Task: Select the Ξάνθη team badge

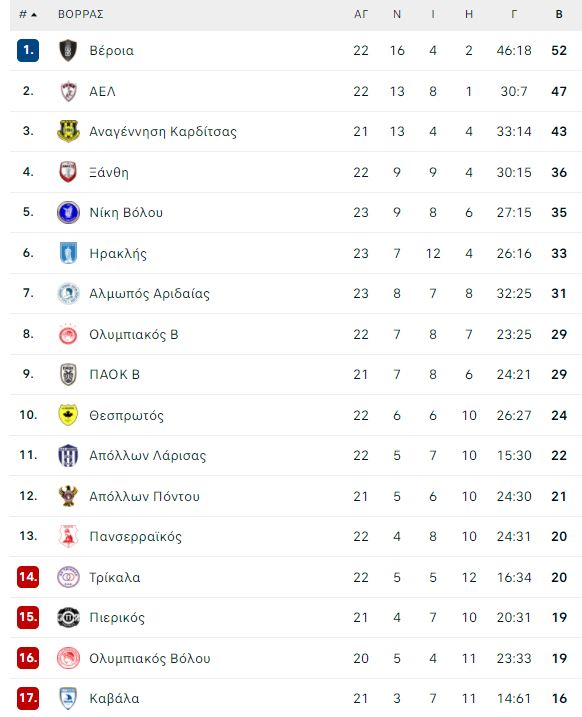Action: click(68, 172)
